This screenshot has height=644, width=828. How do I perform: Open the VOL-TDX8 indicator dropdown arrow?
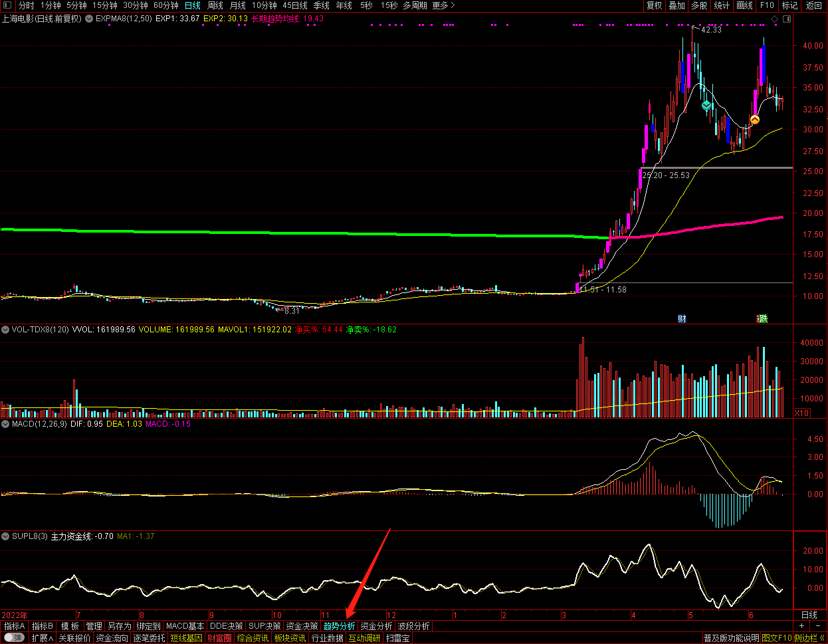pyautogui.click(x=5, y=330)
